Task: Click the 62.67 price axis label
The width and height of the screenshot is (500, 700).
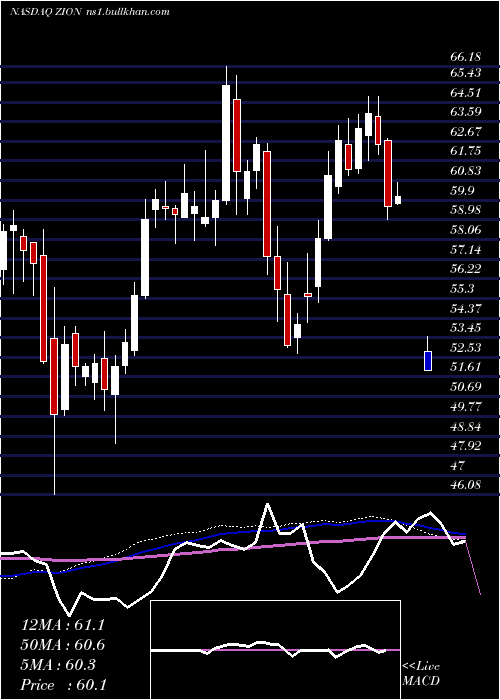Action: pos(465,131)
